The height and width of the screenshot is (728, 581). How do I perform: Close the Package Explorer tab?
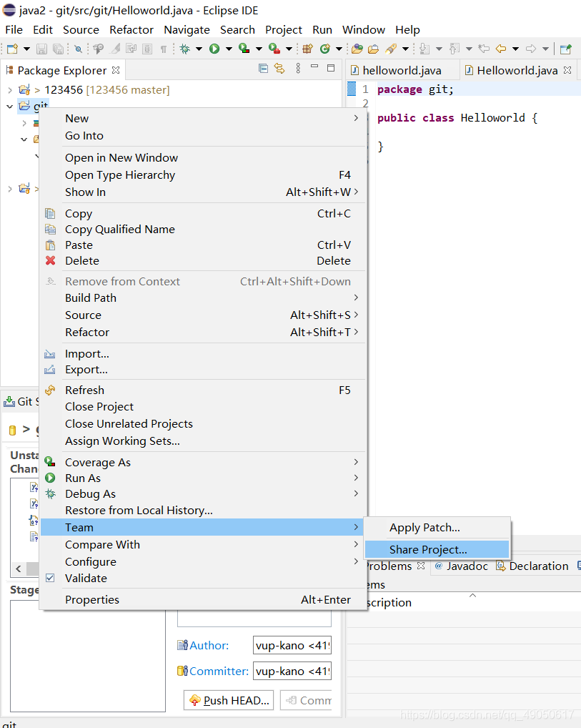pyautogui.click(x=116, y=70)
